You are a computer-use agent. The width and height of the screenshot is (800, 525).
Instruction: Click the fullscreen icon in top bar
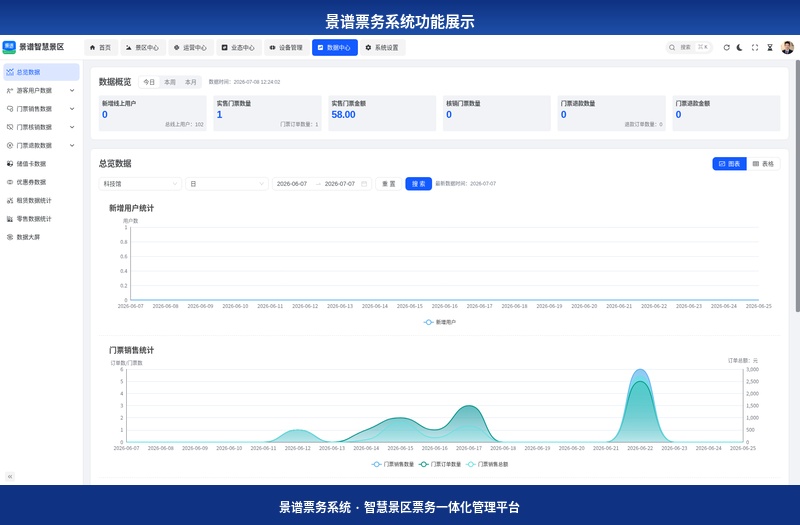click(755, 47)
